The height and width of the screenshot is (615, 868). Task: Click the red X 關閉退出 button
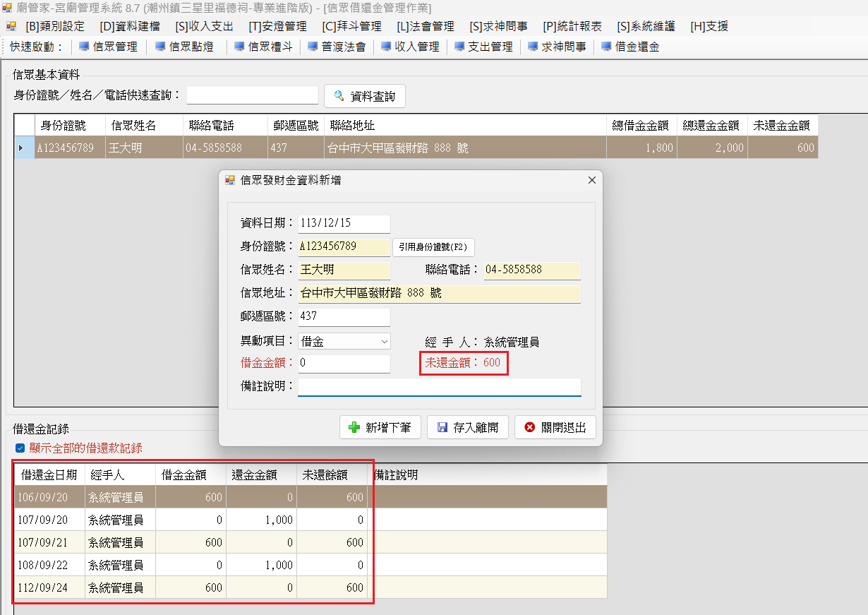555,427
